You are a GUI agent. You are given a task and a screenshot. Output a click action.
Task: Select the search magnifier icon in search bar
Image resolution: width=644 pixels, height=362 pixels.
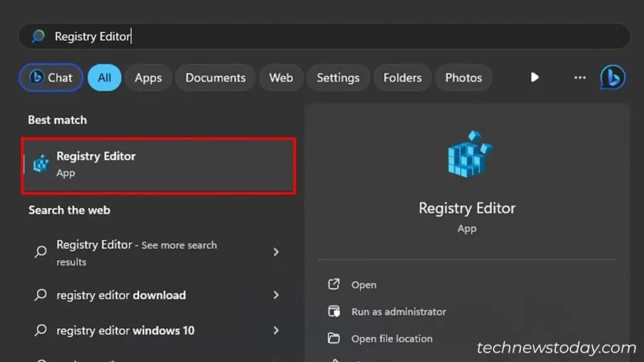(37, 36)
